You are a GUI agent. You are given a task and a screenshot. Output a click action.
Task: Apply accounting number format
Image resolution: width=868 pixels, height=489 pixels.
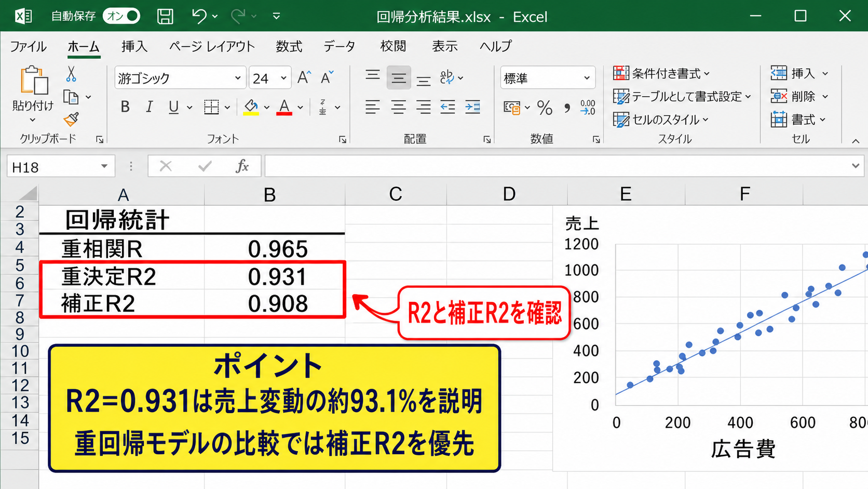512,108
